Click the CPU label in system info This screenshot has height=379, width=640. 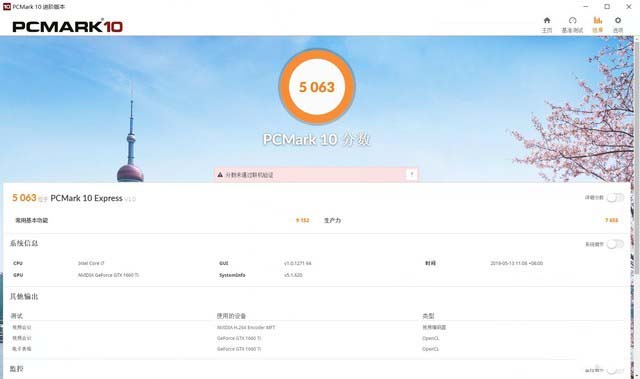click(18, 263)
